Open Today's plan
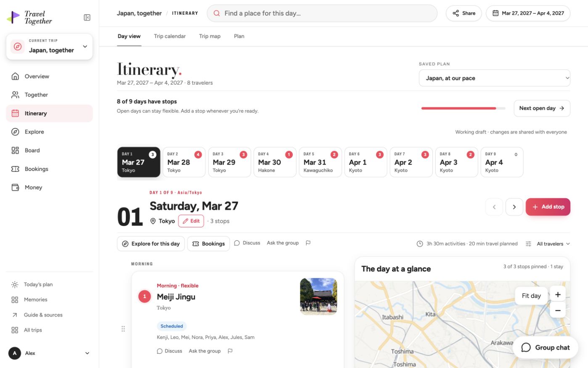 [x=50, y=284]
